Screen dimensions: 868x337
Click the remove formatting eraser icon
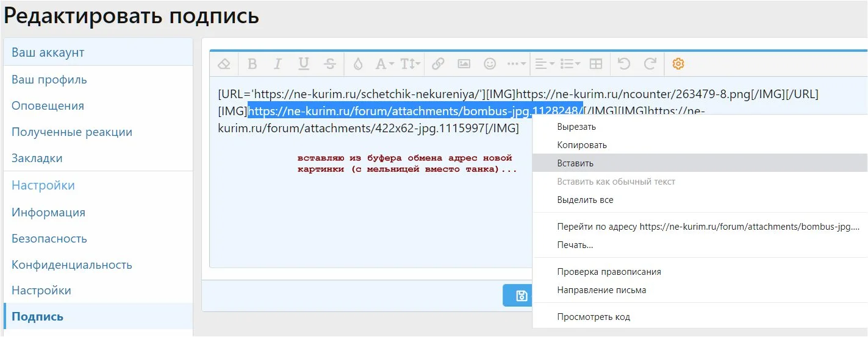224,63
